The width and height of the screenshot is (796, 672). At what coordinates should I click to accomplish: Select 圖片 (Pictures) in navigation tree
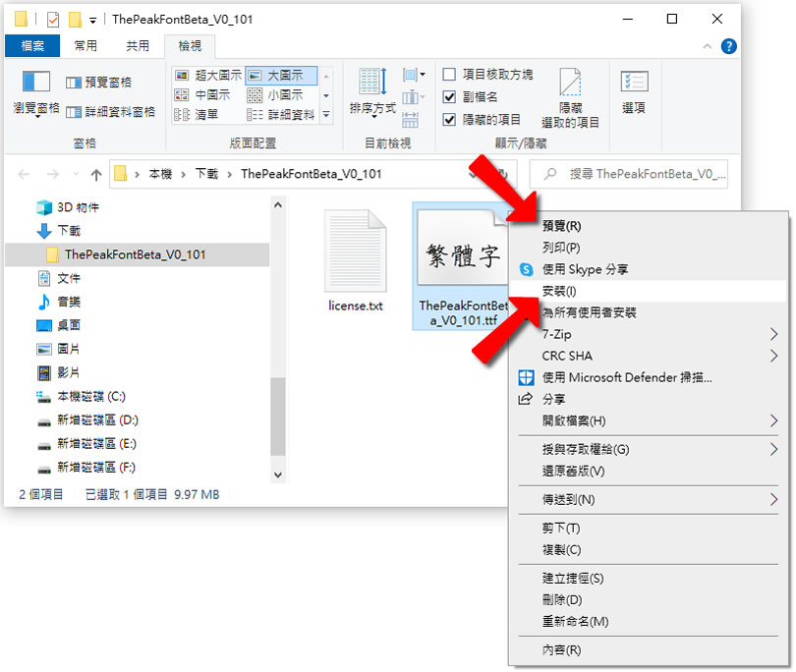[59, 349]
